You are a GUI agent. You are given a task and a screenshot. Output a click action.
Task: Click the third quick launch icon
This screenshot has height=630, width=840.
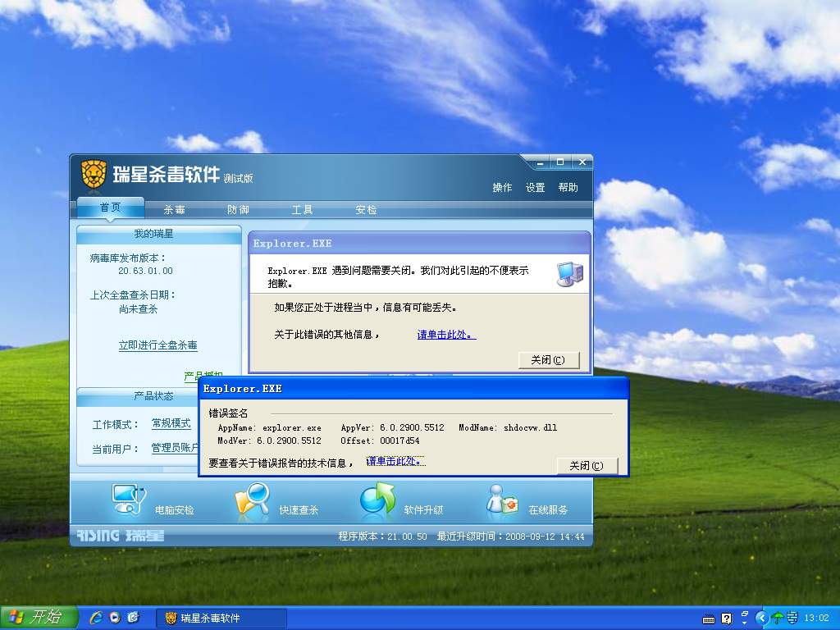click(133, 618)
